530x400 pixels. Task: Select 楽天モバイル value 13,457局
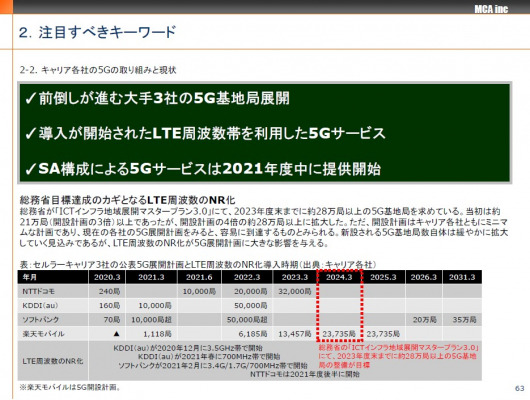(x=295, y=334)
